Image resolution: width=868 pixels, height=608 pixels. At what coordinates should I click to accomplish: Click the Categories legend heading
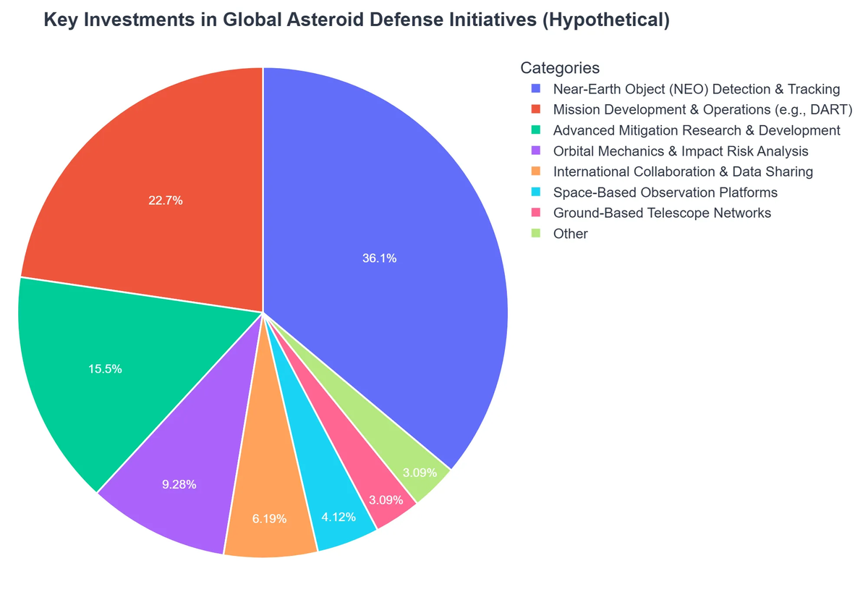click(560, 68)
